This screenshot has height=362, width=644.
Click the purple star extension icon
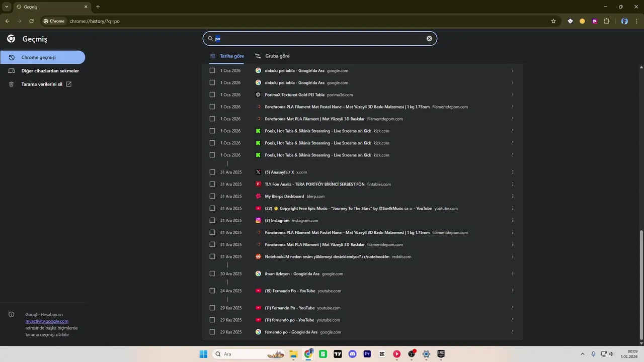click(594, 21)
